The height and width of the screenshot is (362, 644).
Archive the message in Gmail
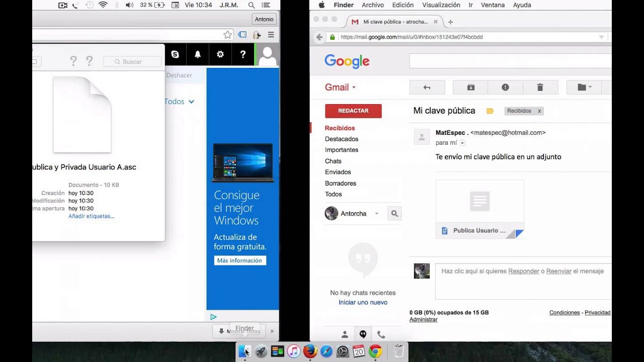click(470, 87)
